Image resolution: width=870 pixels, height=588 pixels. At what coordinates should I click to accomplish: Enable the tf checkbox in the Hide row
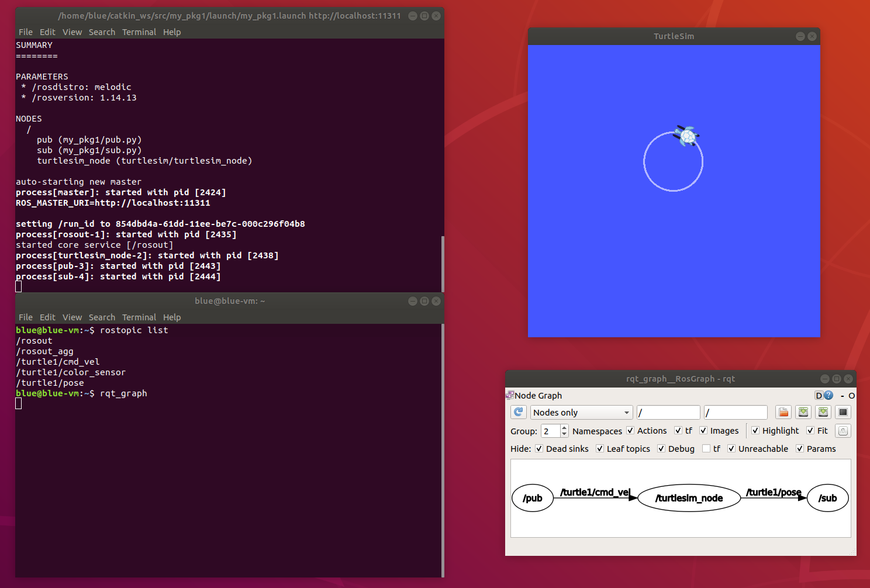[x=706, y=448]
